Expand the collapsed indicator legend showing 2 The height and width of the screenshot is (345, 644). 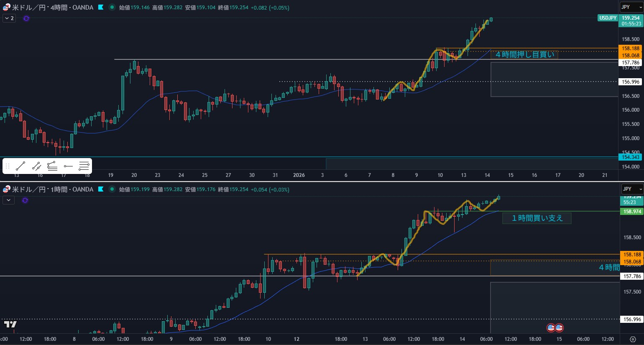pos(9,18)
